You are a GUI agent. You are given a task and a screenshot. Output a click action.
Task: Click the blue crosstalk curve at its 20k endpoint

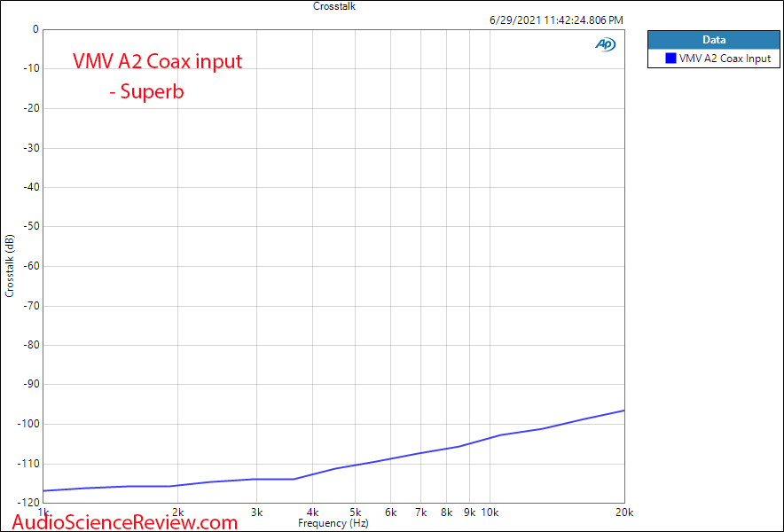coord(623,411)
